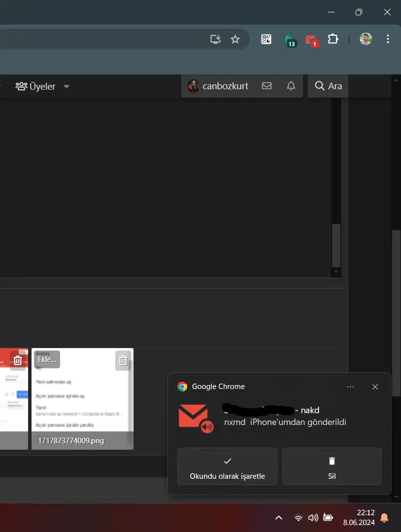The width and height of the screenshot is (401, 532).
Task: Open the Wi-Fi network icon
Action: [x=299, y=518]
